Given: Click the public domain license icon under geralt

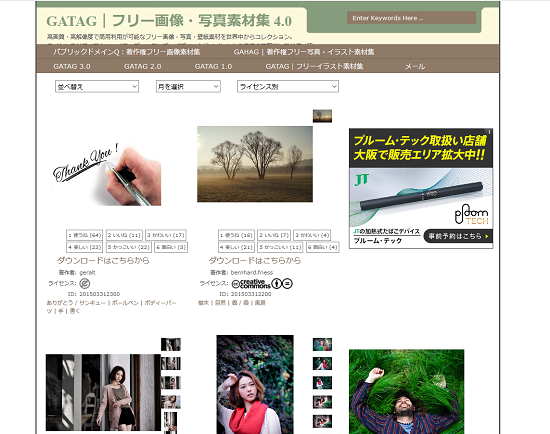Looking at the screenshot, I should point(85,283).
